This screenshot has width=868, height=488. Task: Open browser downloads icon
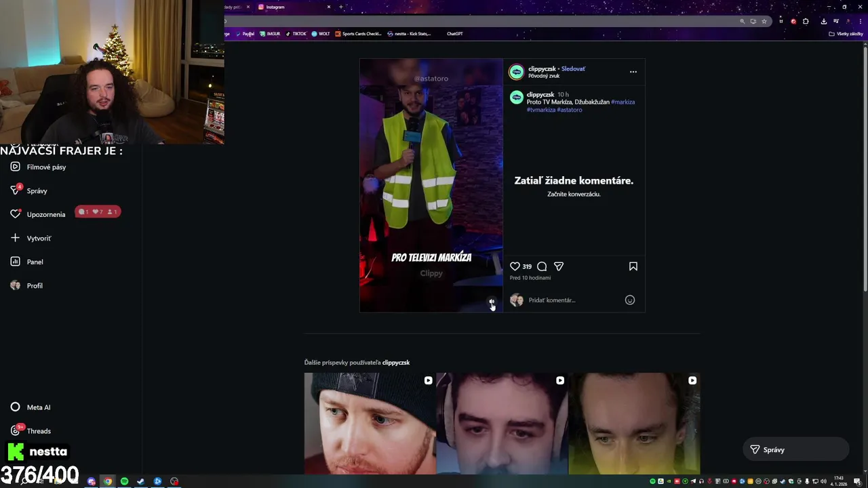[824, 21]
